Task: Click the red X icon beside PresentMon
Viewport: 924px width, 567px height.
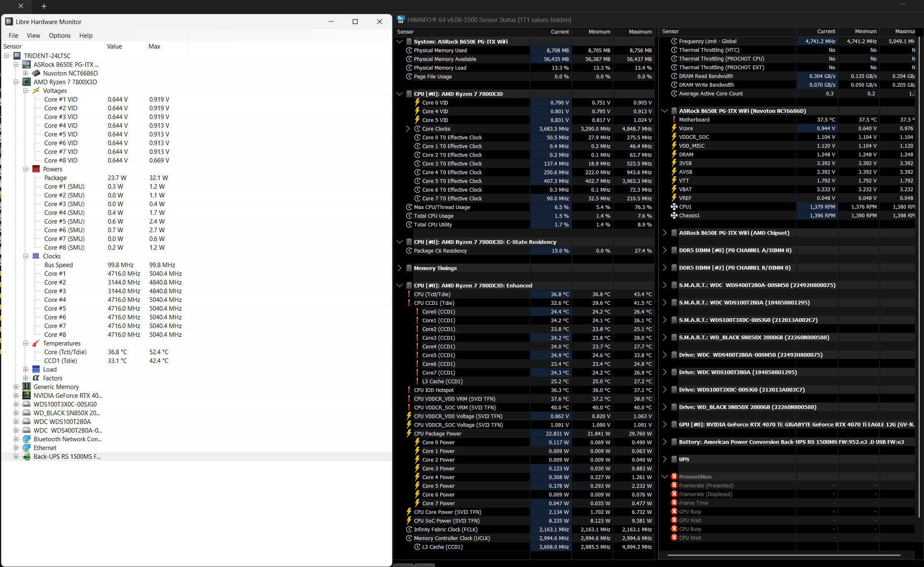Action: point(674,477)
